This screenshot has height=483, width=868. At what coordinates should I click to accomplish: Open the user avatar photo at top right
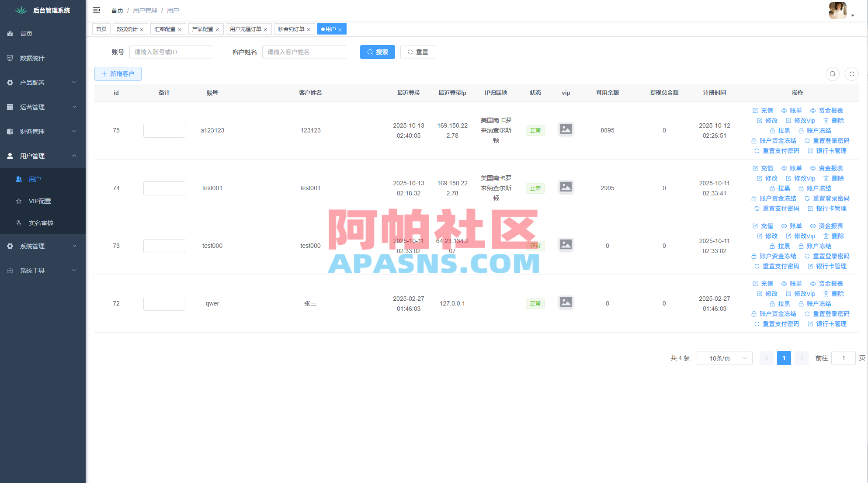pyautogui.click(x=837, y=10)
